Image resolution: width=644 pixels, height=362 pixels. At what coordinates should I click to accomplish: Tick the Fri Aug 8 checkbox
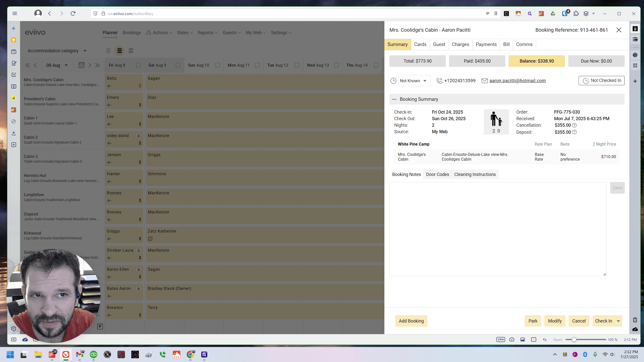pos(138,65)
